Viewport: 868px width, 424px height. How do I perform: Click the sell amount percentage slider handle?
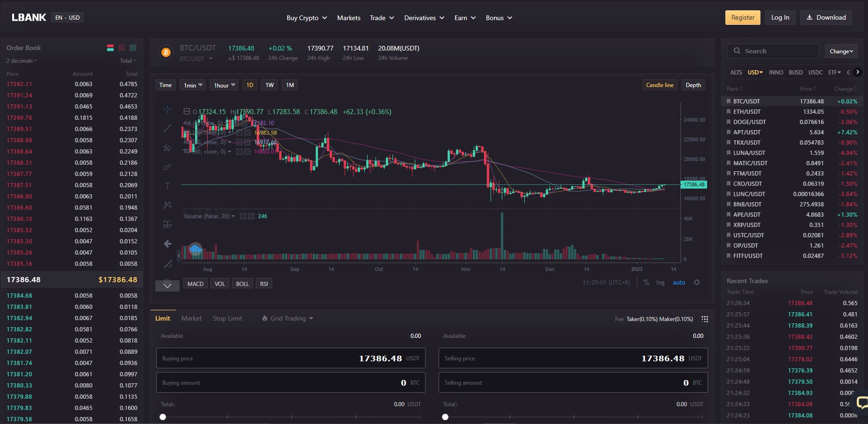(445, 417)
